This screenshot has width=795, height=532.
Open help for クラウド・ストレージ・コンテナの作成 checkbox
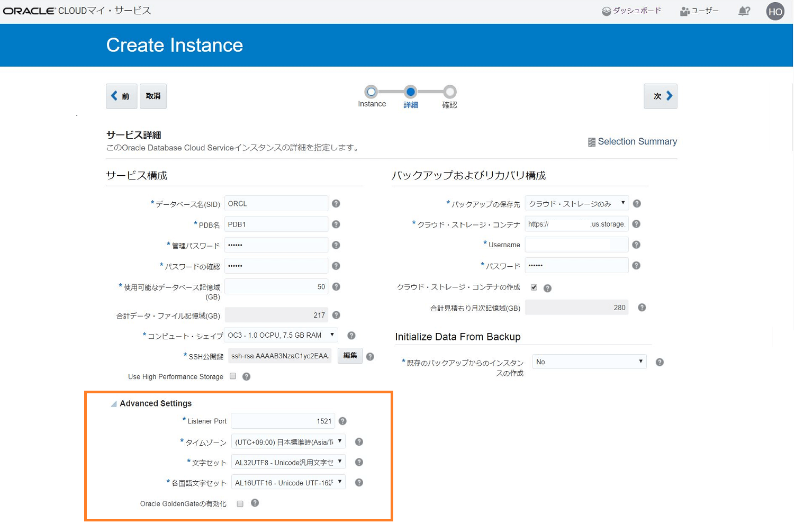click(547, 288)
